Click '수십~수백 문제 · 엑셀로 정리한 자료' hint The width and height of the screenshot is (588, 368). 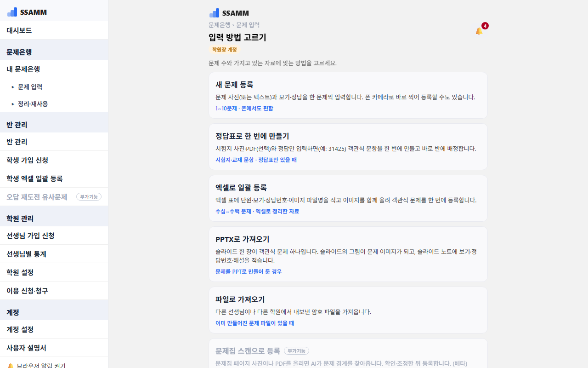click(257, 212)
